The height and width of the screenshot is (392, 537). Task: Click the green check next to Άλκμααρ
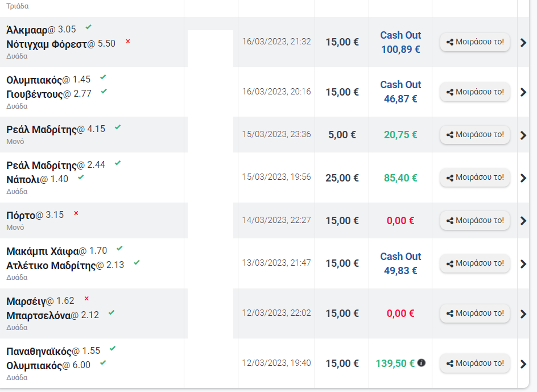pos(88,27)
